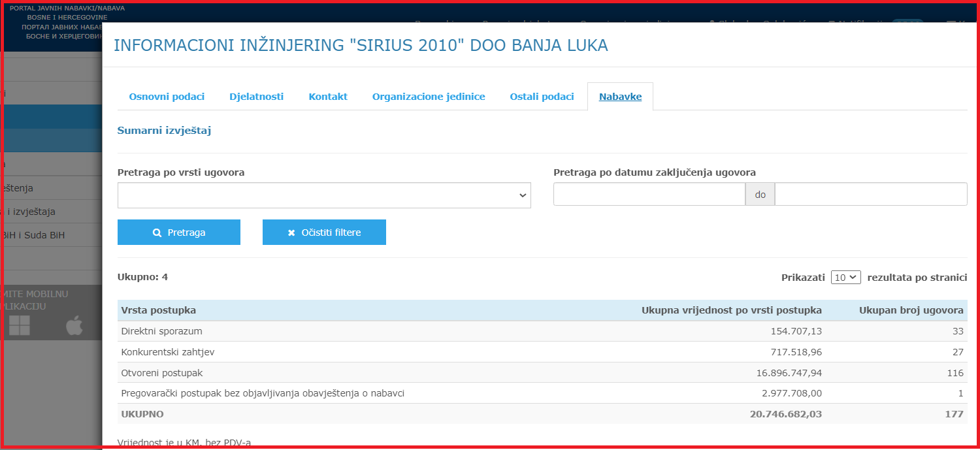Click the company title INFORMACIONI INŽINJERING SIRIUS 2010
The height and width of the screenshot is (450, 980).
361,45
